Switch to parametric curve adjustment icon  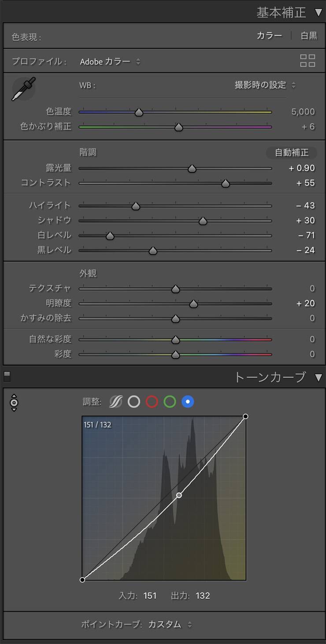(116, 401)
